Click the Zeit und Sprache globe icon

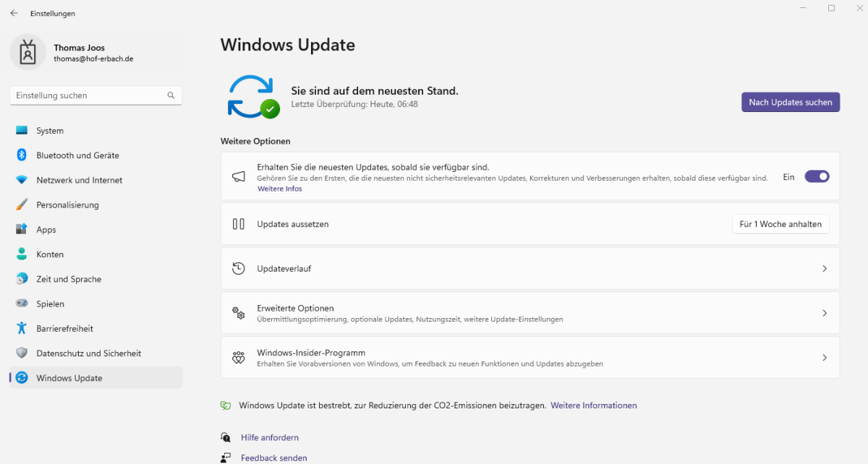tap(22, 279)
